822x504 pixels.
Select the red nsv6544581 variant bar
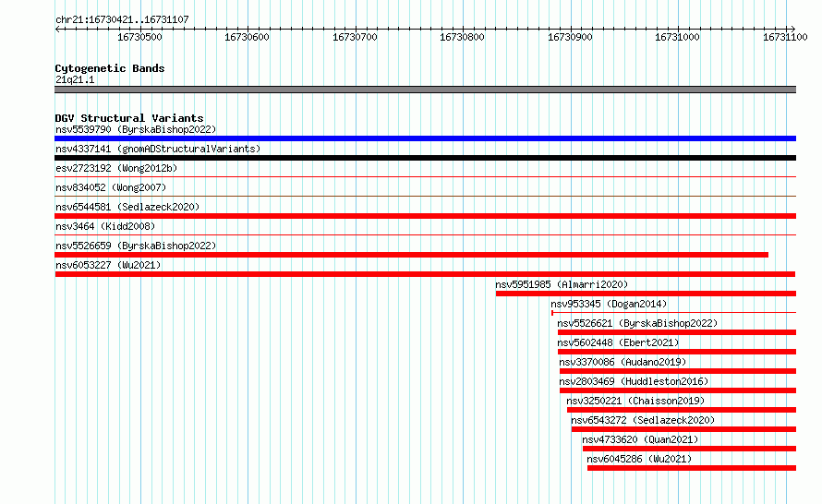click(x=425, y=216)
